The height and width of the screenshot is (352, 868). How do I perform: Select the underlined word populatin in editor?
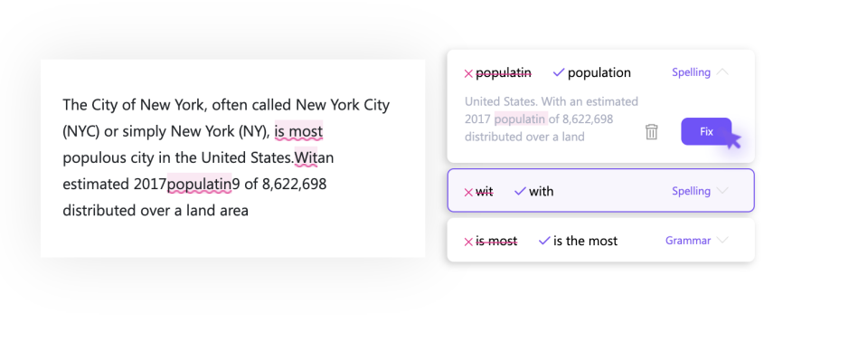point(199,184)
